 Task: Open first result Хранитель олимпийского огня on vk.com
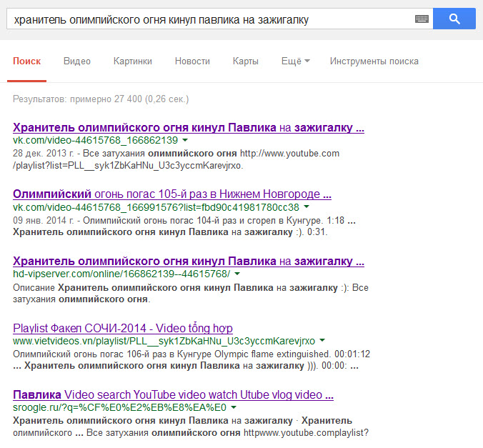point(189,127)
